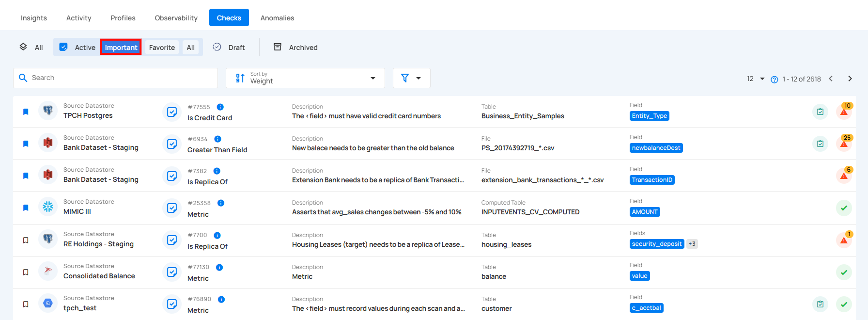This screenshot has width=868, height=320.
Task: Toggle bookmark on MIMIC III row
Action: (26, 208)
